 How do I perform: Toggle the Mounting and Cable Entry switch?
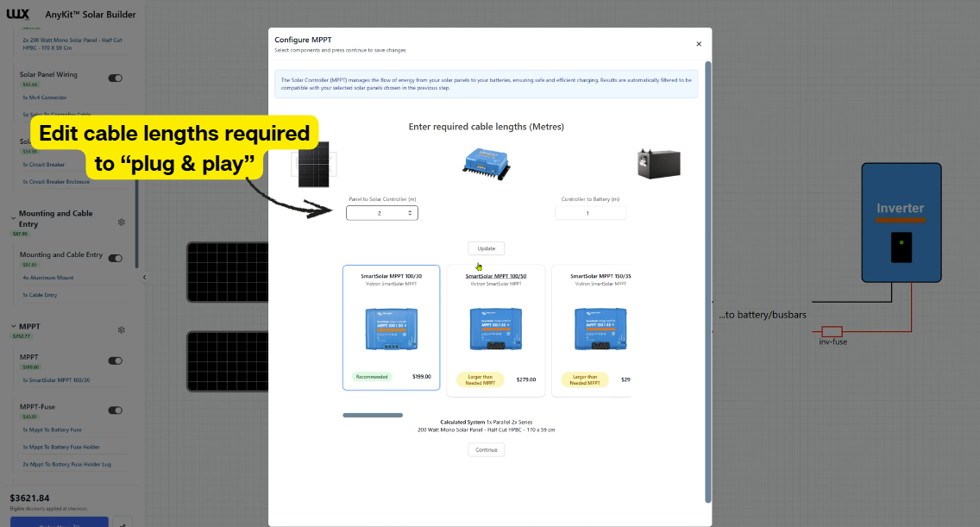(115, 258)
